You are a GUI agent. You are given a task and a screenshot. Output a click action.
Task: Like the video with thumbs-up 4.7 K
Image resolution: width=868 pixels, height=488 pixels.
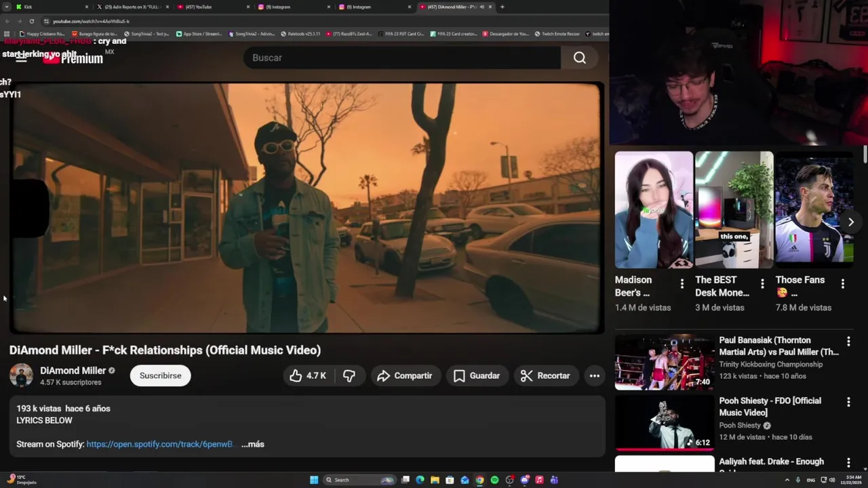click(308, 375)
